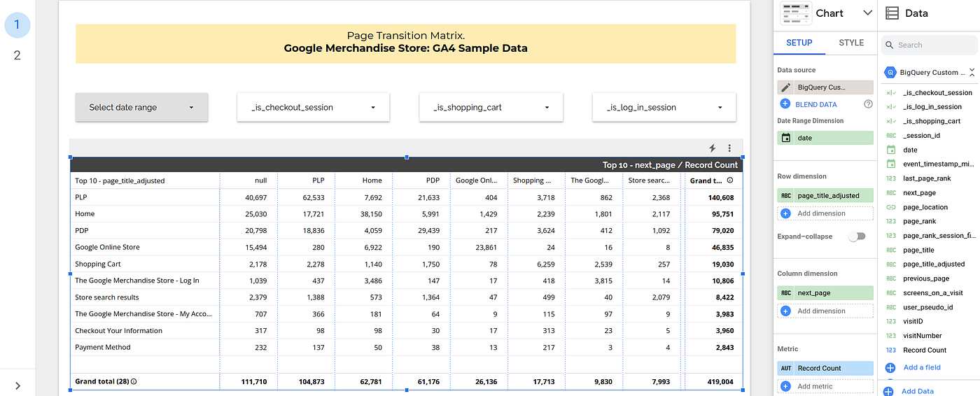Click the info icon next to Grand total (28)
980x396 pixels.
[x=134, y=381]
